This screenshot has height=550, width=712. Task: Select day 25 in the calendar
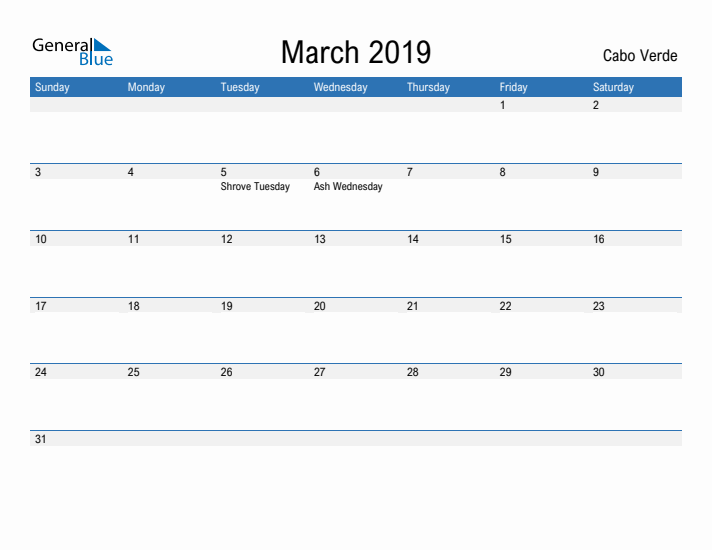pyautogui.click(x=134, y=372)
